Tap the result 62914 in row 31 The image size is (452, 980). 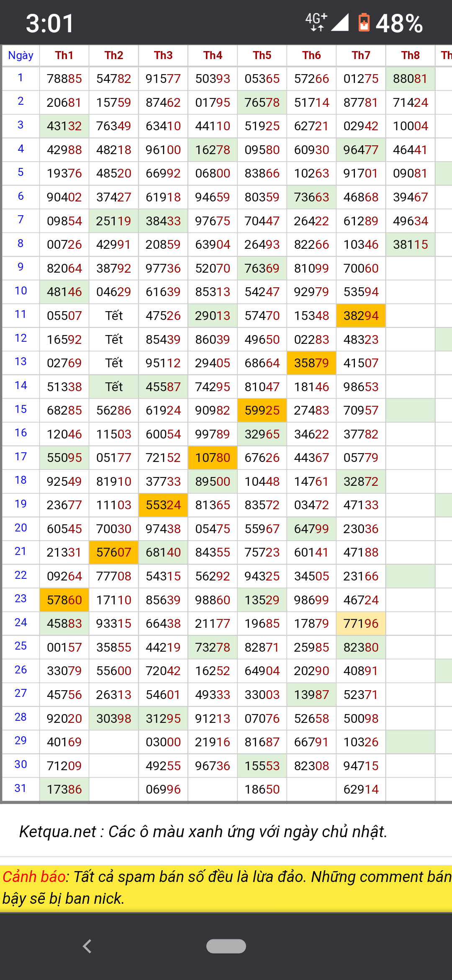click(361, 789)
